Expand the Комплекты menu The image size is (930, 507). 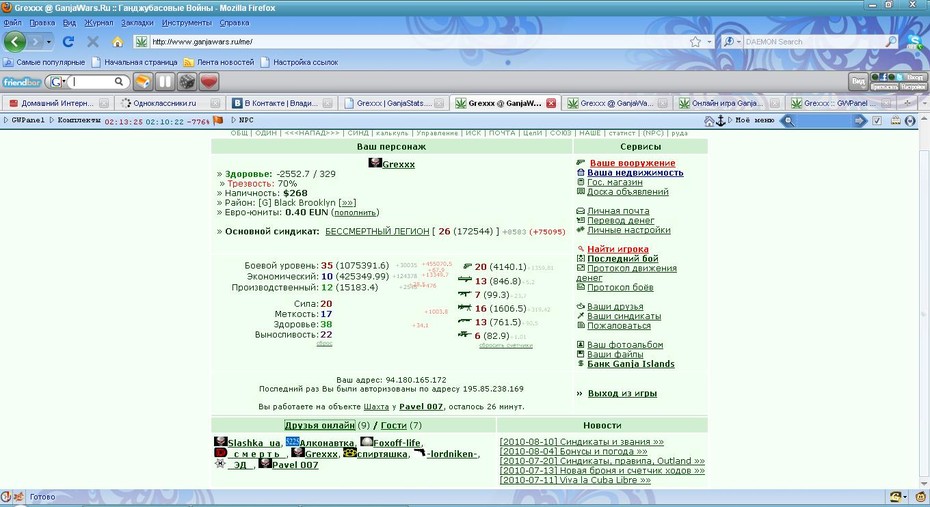pyautogui.click(x=75, y=120)
